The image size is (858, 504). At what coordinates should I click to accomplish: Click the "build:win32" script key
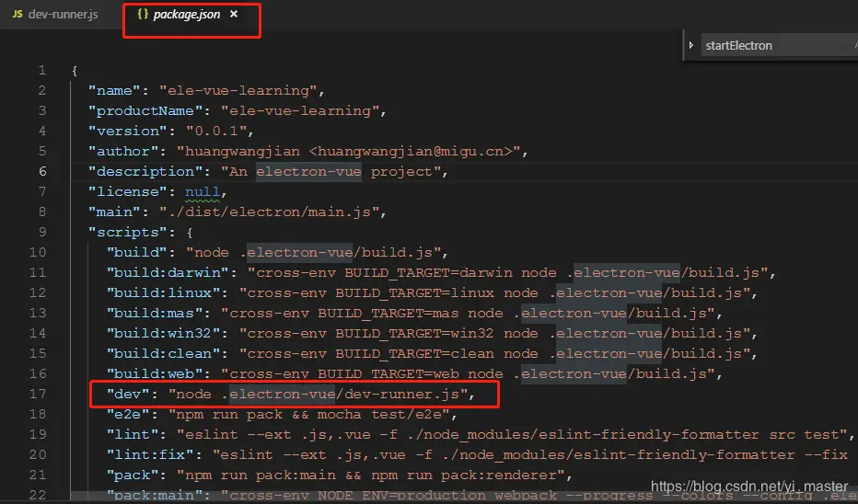tap(163, 334)
